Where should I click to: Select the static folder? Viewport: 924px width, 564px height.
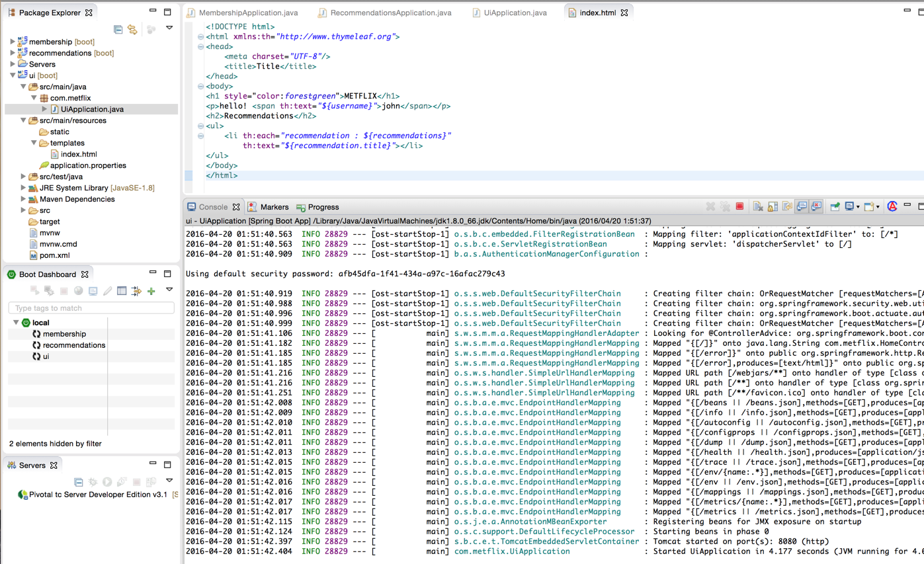tap(60, 132)
